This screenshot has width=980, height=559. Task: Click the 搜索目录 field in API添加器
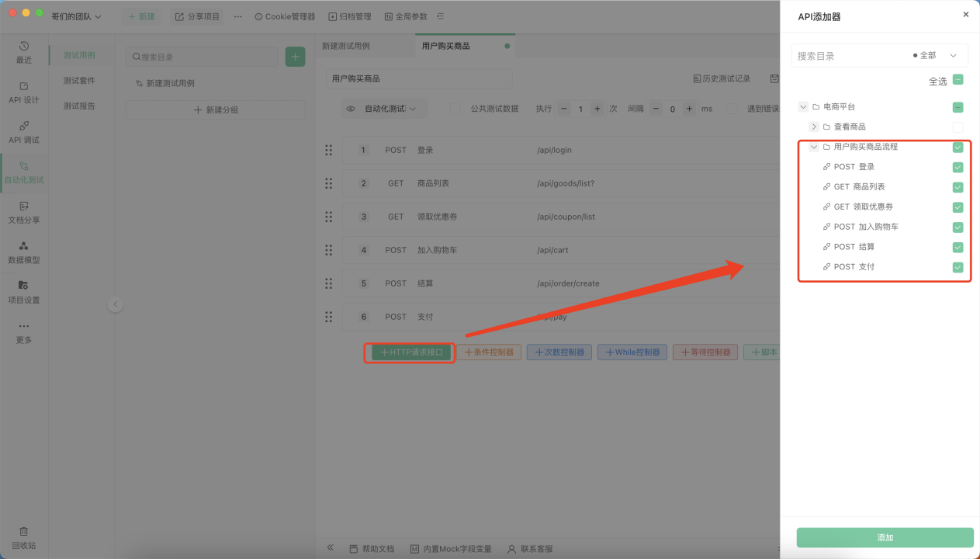click(x=850, y=56)
